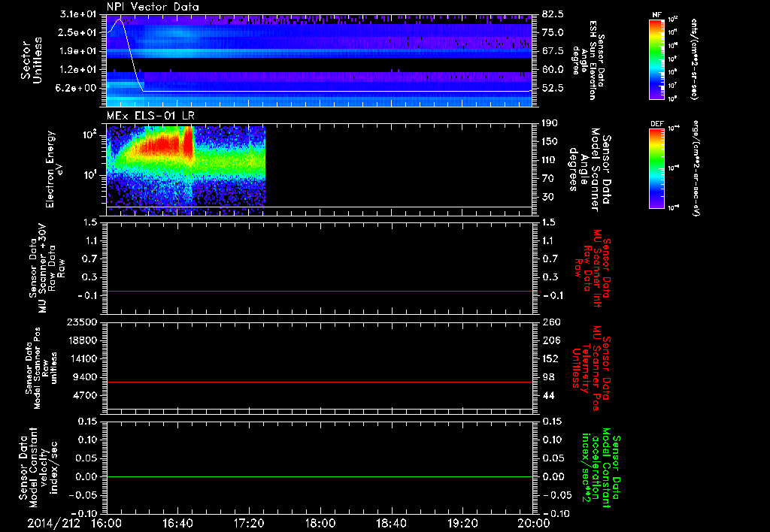
Task: Click the red high-energy burst in the ELS spectrogram
Action: click(189, 142)
